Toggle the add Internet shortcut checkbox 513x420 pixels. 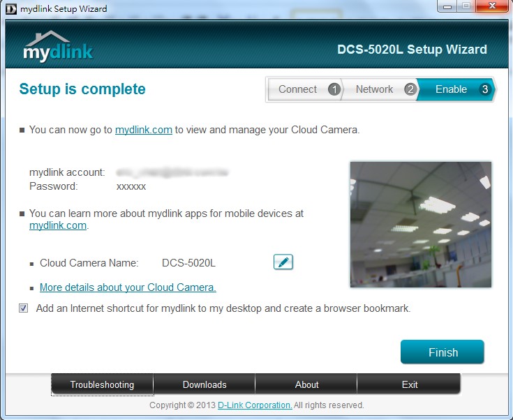pyautogui.click(x=23, y=308)
